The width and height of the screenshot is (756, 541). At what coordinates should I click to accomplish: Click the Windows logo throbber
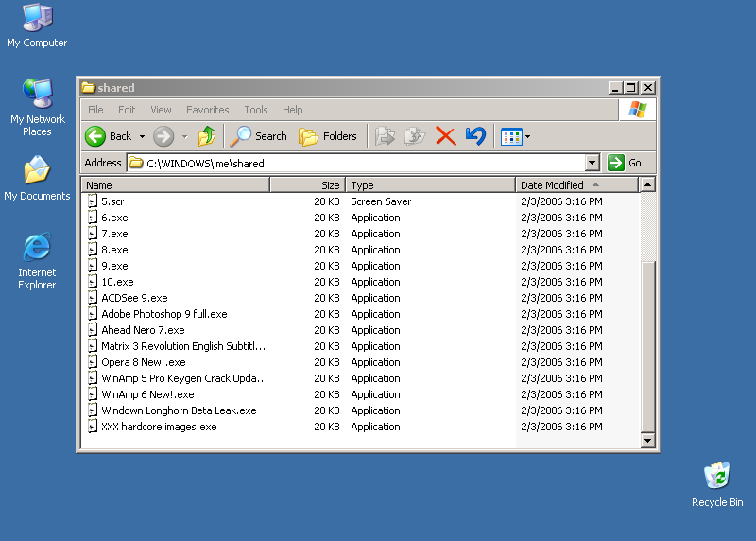tap(637, 110)
